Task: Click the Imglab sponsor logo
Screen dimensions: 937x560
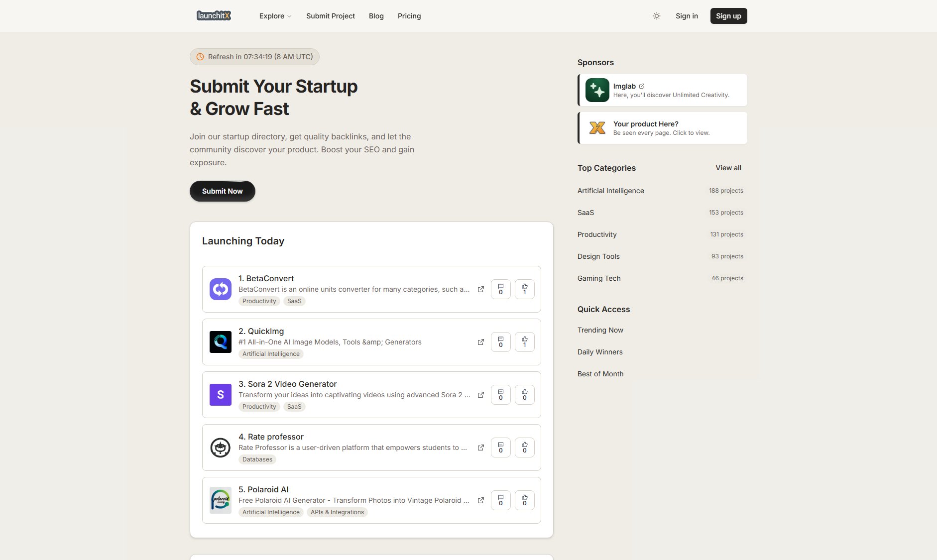Action: pos(597,90)
